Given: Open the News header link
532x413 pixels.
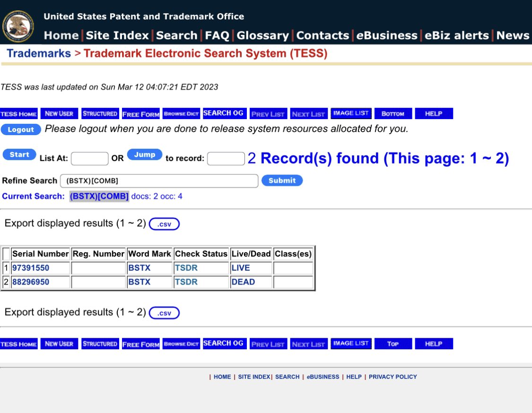Looking at the screenshot, I should (x=513, y=35).
